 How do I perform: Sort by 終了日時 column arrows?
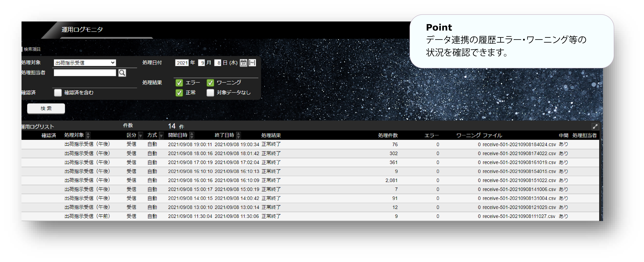[239, 135]
